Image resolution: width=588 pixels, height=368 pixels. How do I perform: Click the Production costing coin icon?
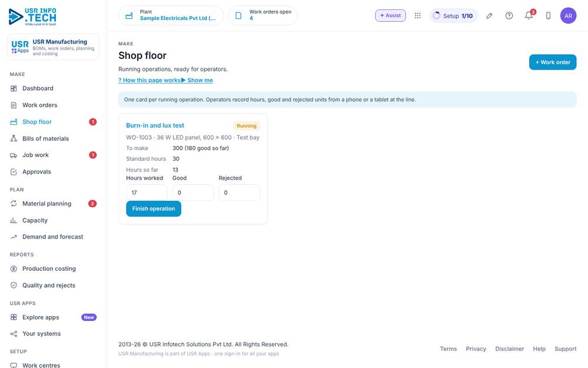click(14, 269)
